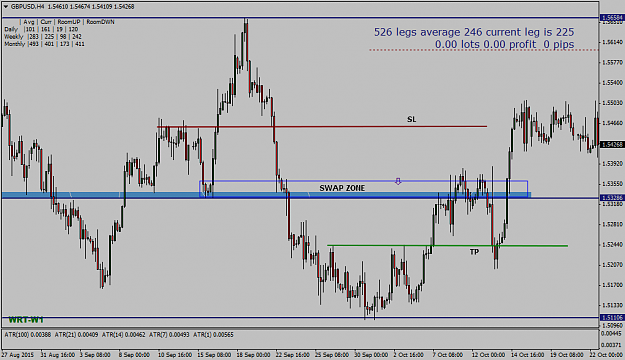Viewport: 625px width, 360px height.
Task: Click the 1.52070 price axis label
Action: click(x=612, y=265)
